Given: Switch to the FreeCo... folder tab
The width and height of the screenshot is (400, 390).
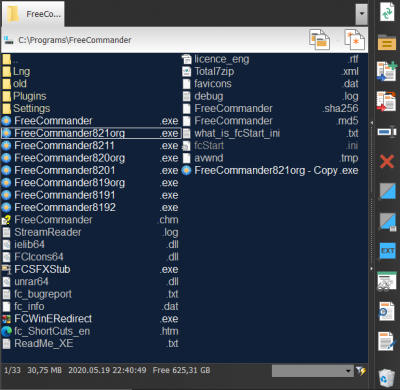Looking at the screenshot, I should (33, 14).
